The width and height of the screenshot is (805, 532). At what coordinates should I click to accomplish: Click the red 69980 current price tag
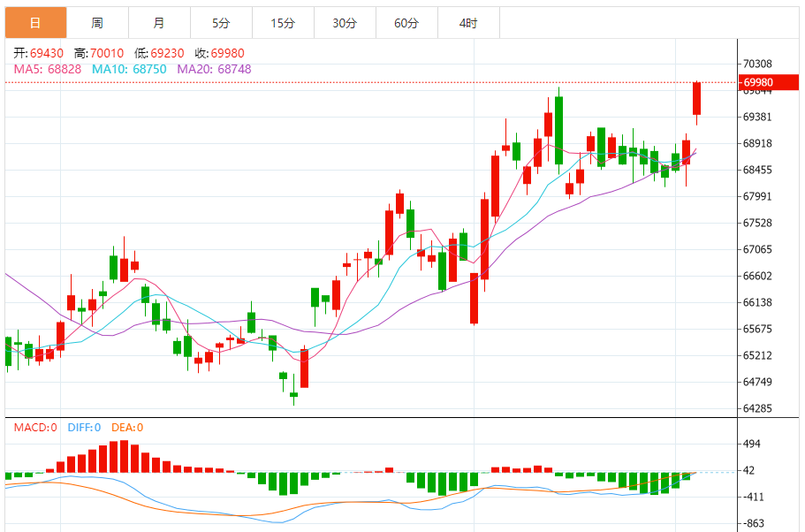pyautogui.click(x=769, y=82)
